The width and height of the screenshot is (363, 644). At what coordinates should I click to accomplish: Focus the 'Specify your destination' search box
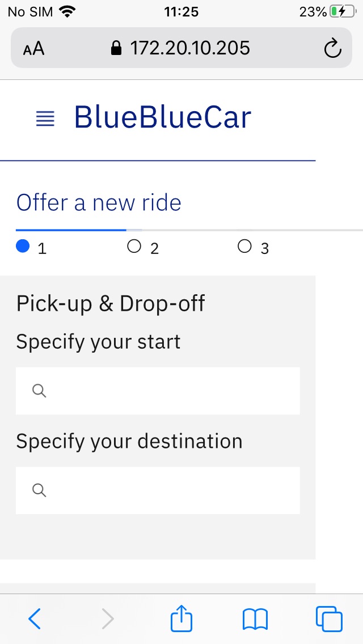click(170, 490)
